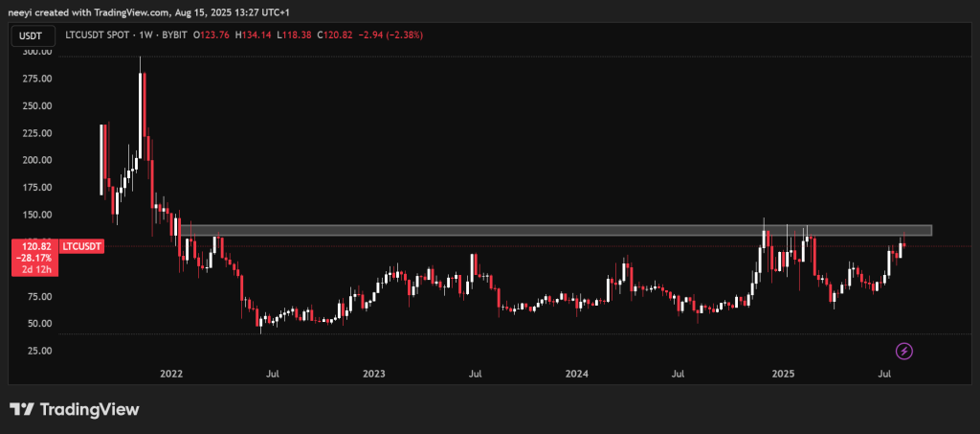This screenshot has height=434, width=980.
Task: Select the open value O123.76
Action: (211, 35)
